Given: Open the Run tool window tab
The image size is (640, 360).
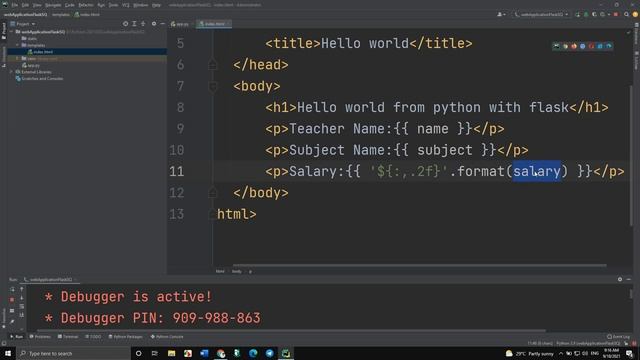Looking at the screenshot, I should tap(16, 337).
